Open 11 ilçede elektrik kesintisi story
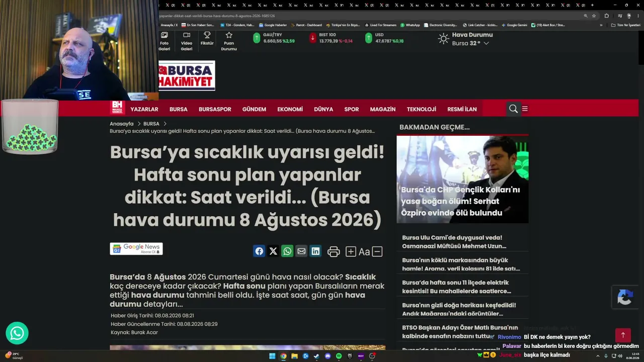The width and height of the screenshot is (644, 362). [456, 287]
